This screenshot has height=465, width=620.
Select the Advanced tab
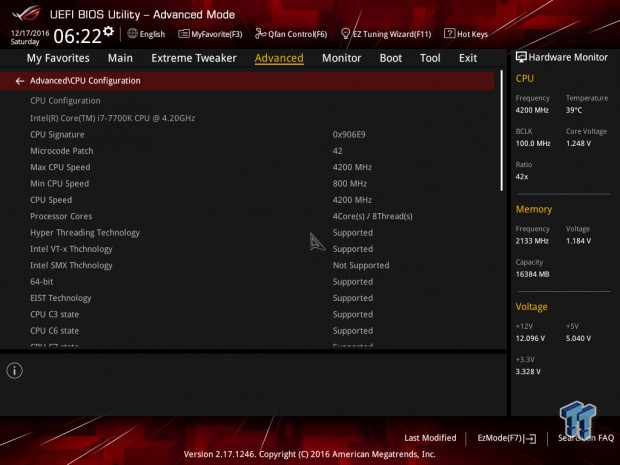click(x=279, y=58)
